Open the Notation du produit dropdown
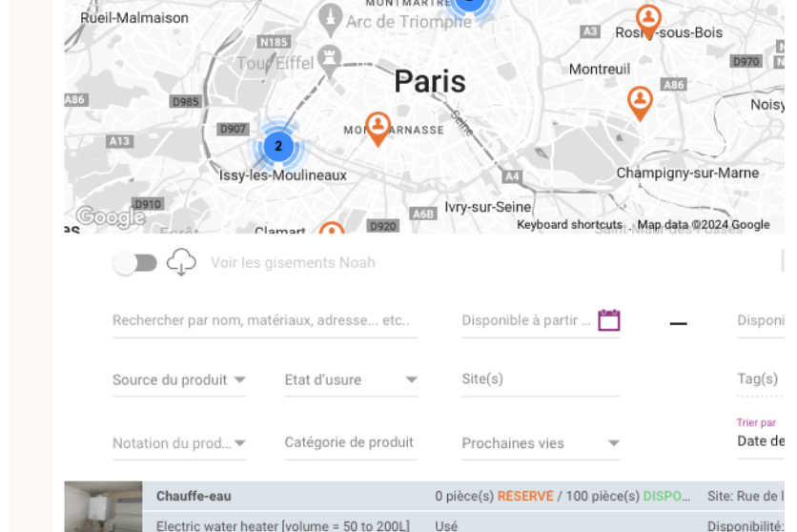This screenshot has width=797, height=532. 179,443
